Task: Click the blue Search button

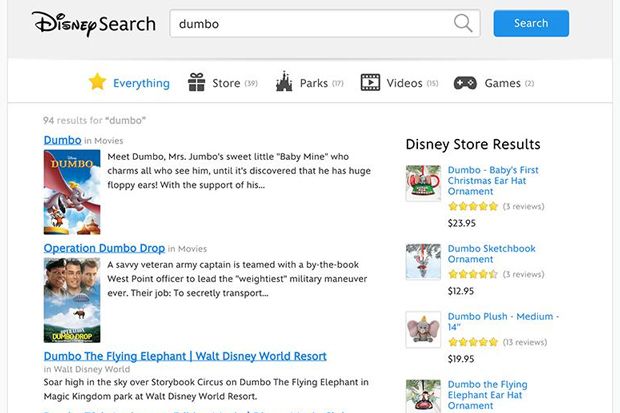Action: pyautogui.click(x=531, y=23)
